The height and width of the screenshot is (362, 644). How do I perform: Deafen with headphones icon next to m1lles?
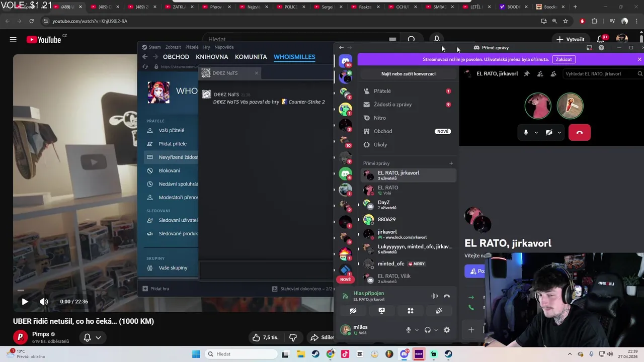(427, 330)
